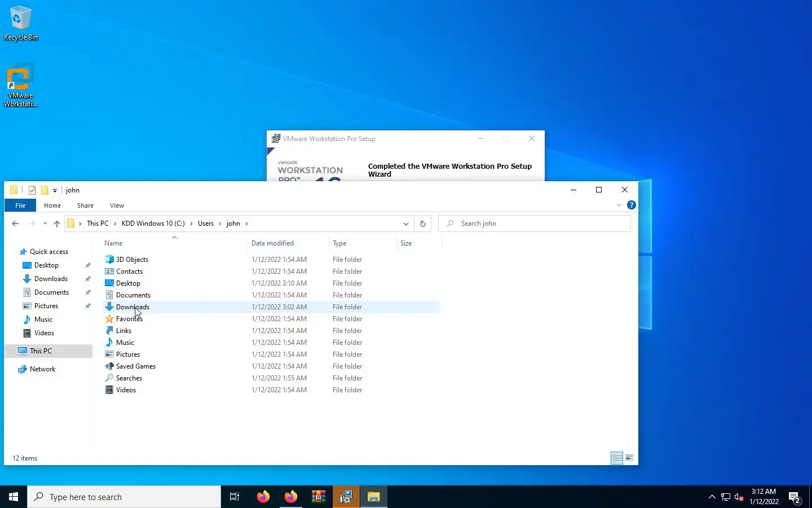Viewport: 812px width, 508px height.
Task: Expand chevron after KDD Windows 10 (C:)
Action: tap(191, 224)
